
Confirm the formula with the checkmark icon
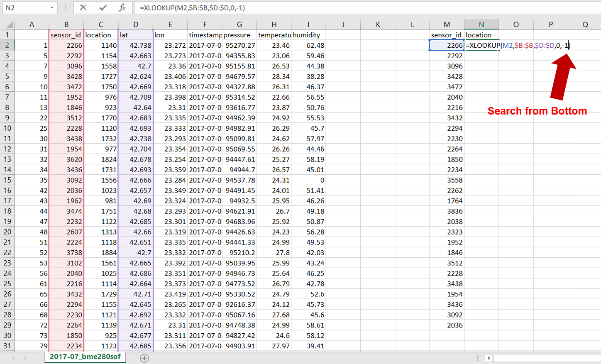[103, 7]
